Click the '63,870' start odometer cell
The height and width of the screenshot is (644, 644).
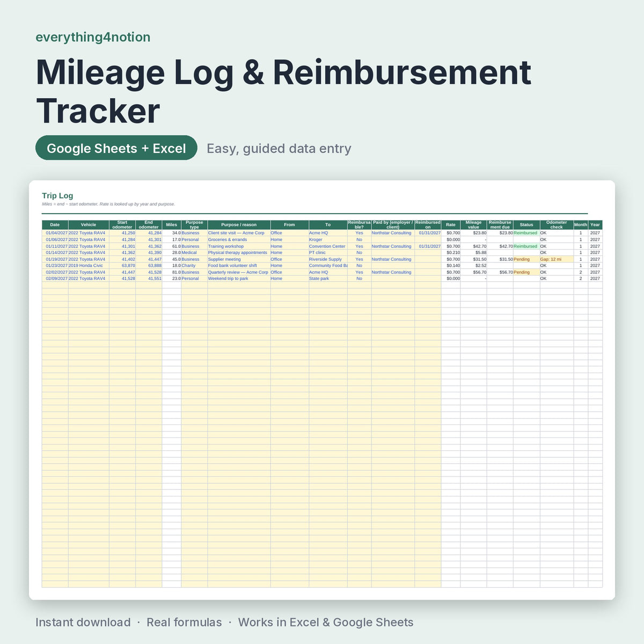point(122,266)
